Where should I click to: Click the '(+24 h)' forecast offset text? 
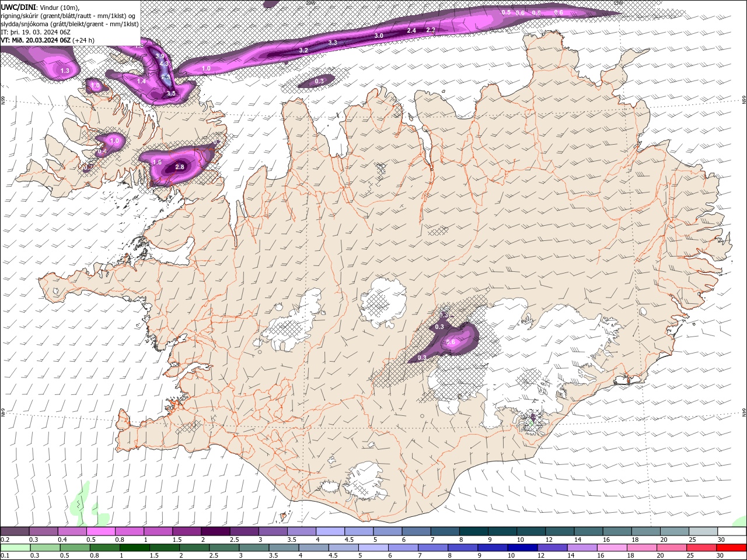point(83,40)
